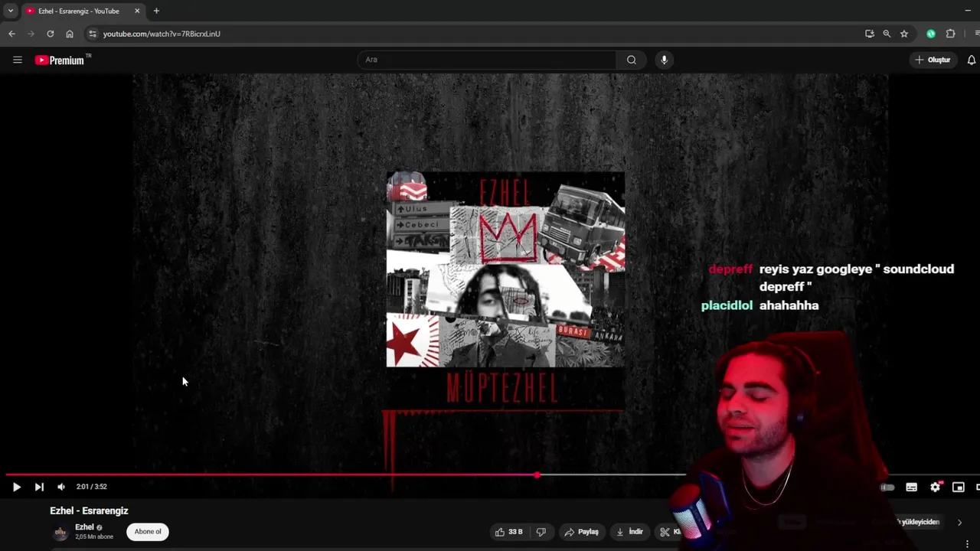The image size is (980, 551).
Task: Open the tab search dropdown arrow
Action: tap(10, 11)
